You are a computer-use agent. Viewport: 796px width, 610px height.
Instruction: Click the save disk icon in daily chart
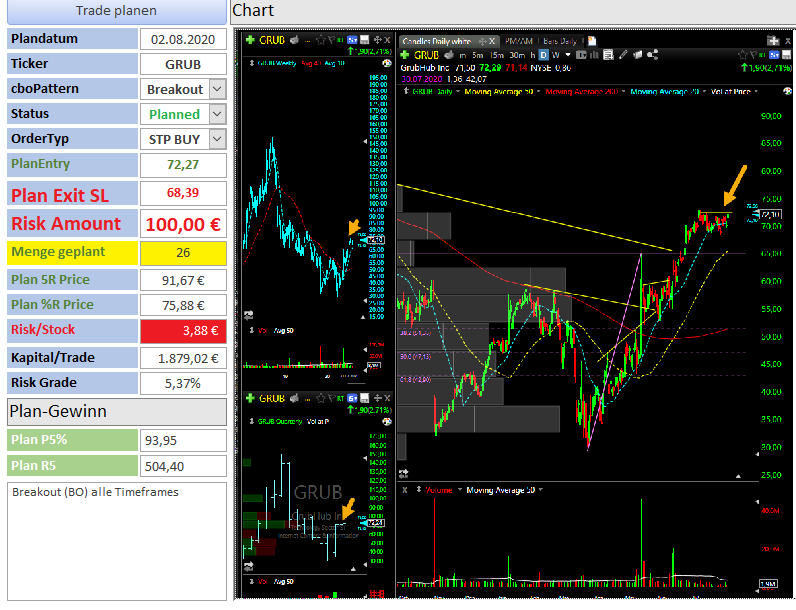click(787, 55)
